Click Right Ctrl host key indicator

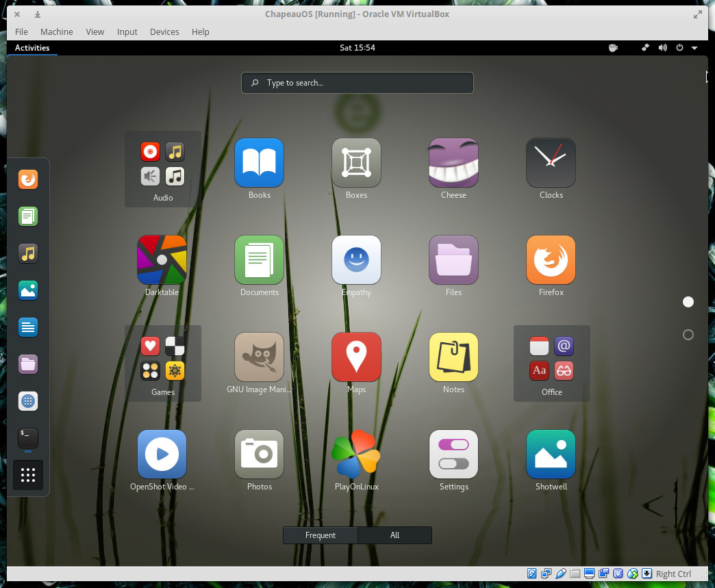pos(673,574)
